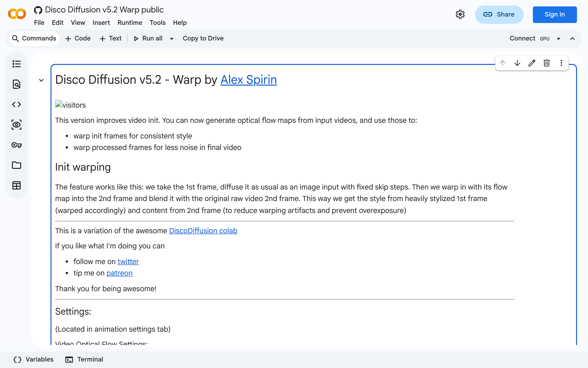Open the Edit menu

pos(58,23)
